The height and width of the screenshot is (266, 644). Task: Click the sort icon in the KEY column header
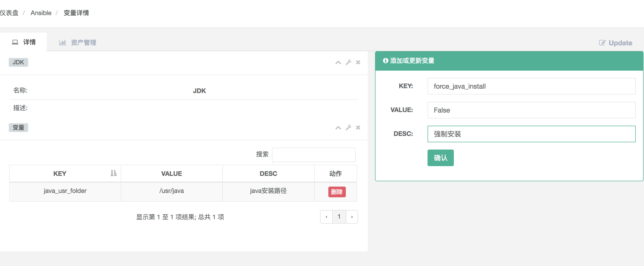pos(114,173)
